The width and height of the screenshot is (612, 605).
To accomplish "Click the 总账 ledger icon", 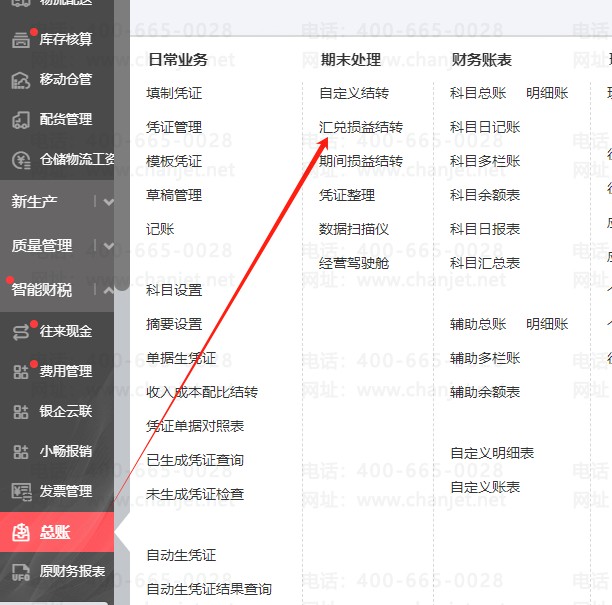I will tap(21, 532).
